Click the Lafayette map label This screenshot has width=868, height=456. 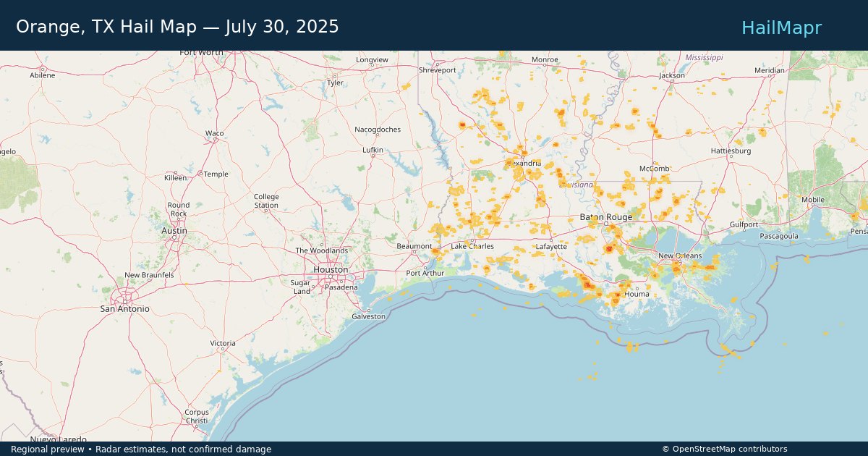[x=551, y=246]
